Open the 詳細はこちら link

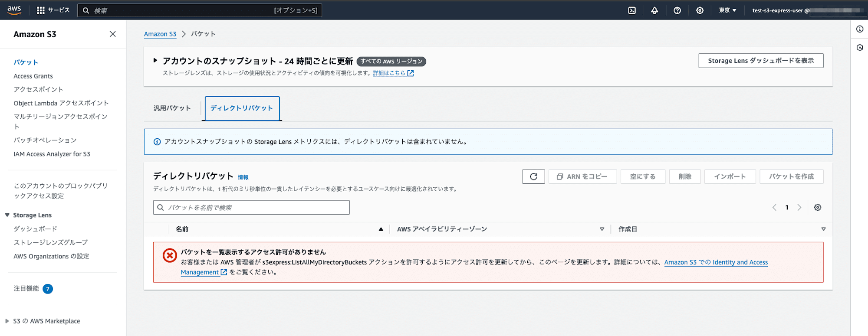tap(389, 73)
